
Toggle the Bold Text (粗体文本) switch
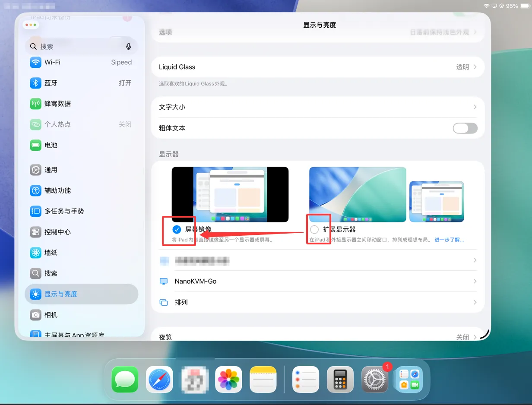click(465, 128)
